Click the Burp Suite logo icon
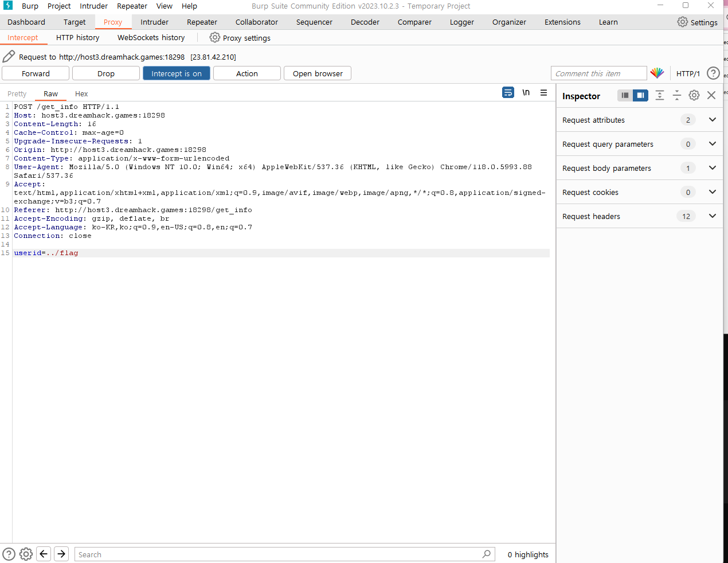 (8, 6)
